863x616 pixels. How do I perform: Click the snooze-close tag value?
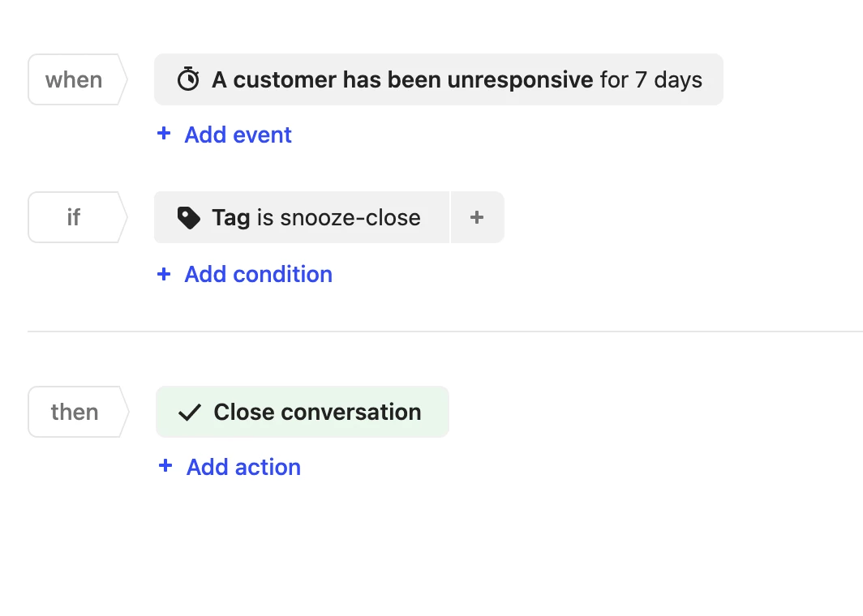tap(350, 218)
